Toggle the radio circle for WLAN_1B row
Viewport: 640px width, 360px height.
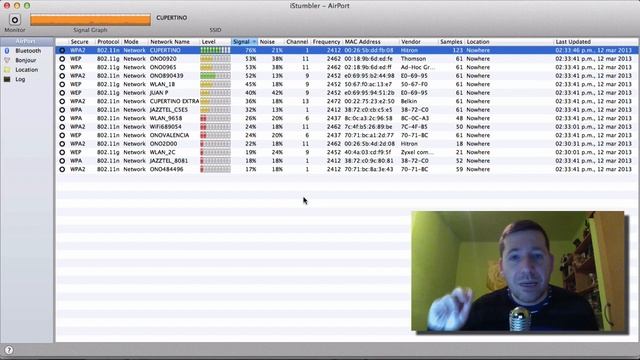tap(62, 84)
